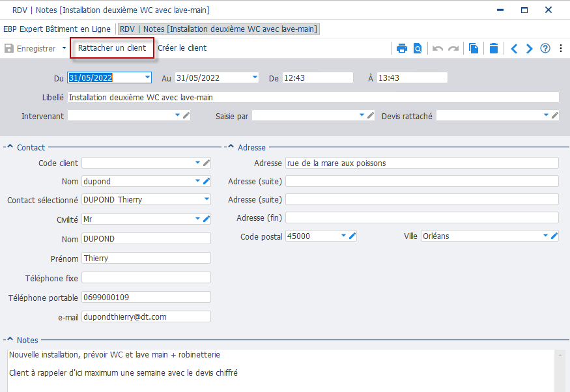Image resolution: width=570 pixels, height=392 pixels.
Task: Click the e-mail field
Action: tap(146, 316)
